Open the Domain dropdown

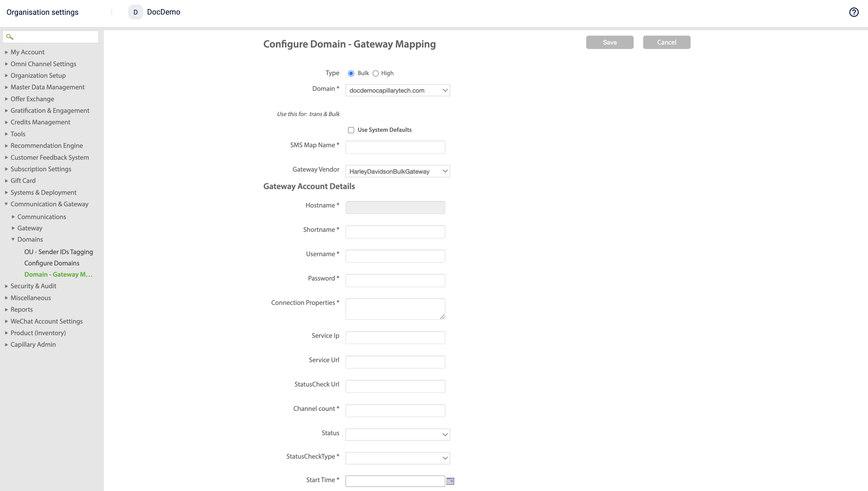(397, 90)
